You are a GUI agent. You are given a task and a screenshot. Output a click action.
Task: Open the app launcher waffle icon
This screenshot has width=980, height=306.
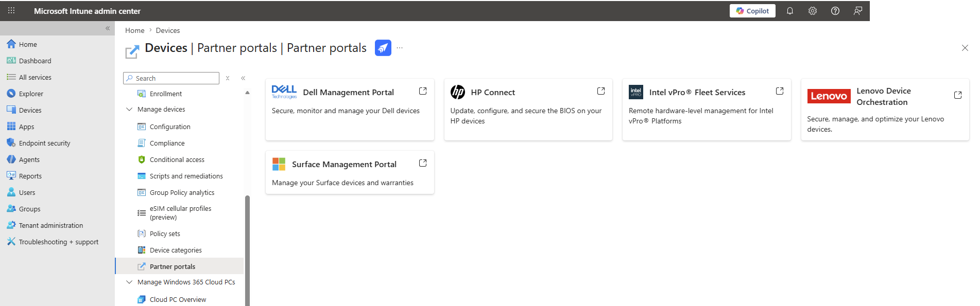pyautogui.click(x=11, y=11)
